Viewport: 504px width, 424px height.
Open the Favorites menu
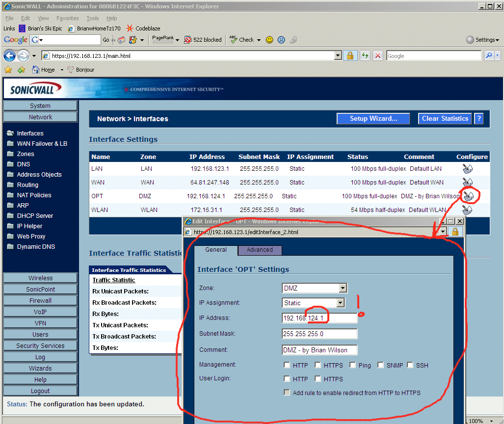pyautogui.click(x=67, y=18)
